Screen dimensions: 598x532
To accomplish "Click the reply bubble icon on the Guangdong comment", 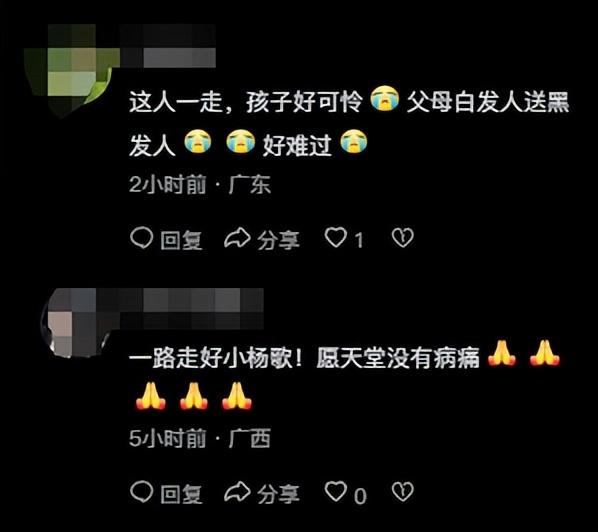I will point(141,238).
